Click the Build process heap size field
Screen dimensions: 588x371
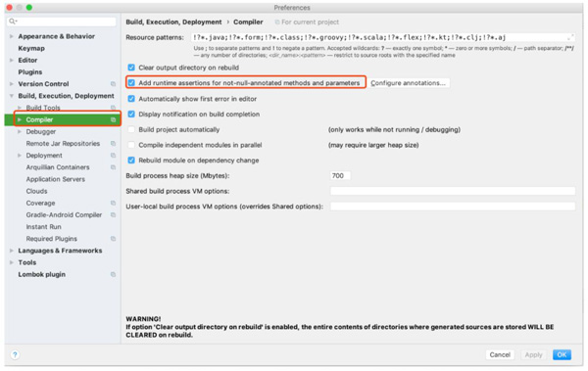pyautogui.click(x=340, y=176)
